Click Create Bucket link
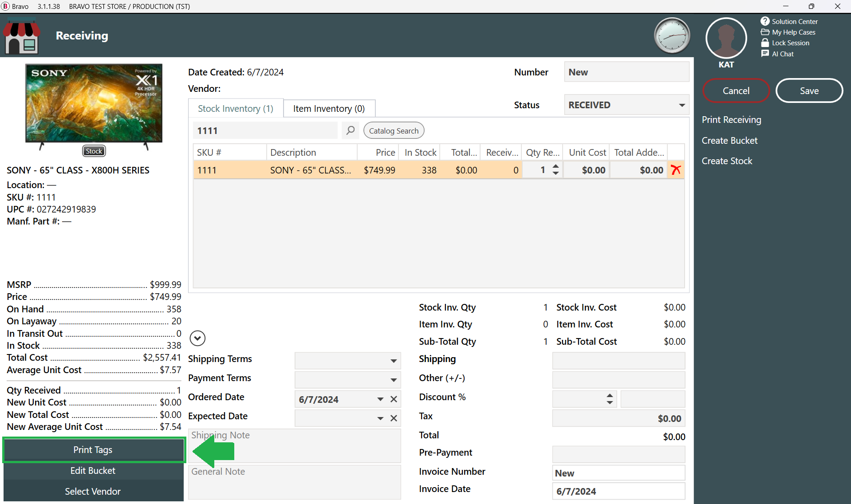The image size is (851, 504). point(729,141)
